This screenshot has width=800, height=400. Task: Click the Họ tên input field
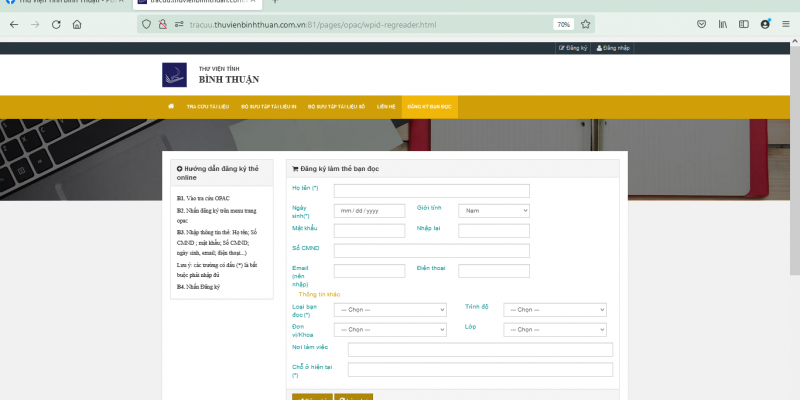coord(432,191)
